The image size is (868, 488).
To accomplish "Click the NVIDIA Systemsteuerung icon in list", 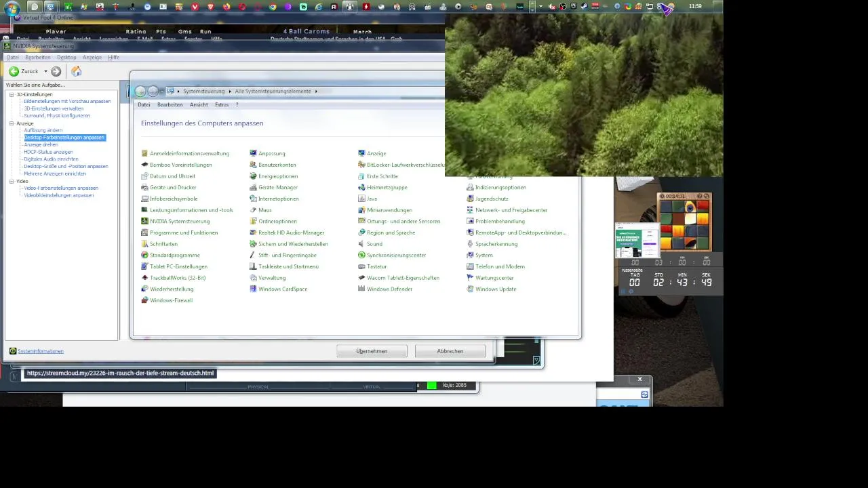I will [144, 221].
